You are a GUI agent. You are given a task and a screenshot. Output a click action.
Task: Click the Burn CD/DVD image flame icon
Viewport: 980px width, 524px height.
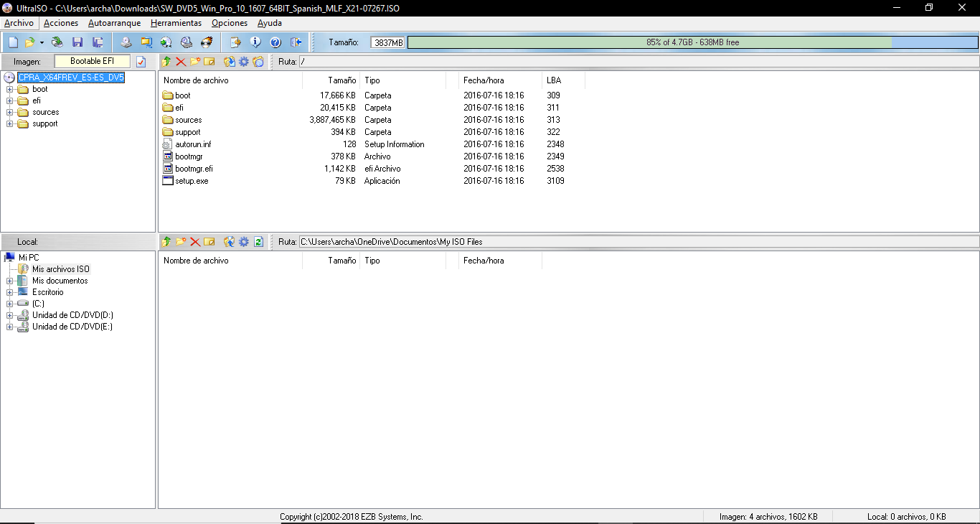(x=207, y=42)
